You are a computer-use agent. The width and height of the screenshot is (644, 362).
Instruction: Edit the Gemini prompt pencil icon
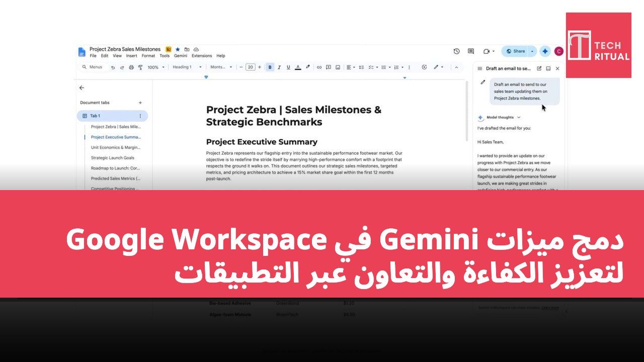coord(483,82)
